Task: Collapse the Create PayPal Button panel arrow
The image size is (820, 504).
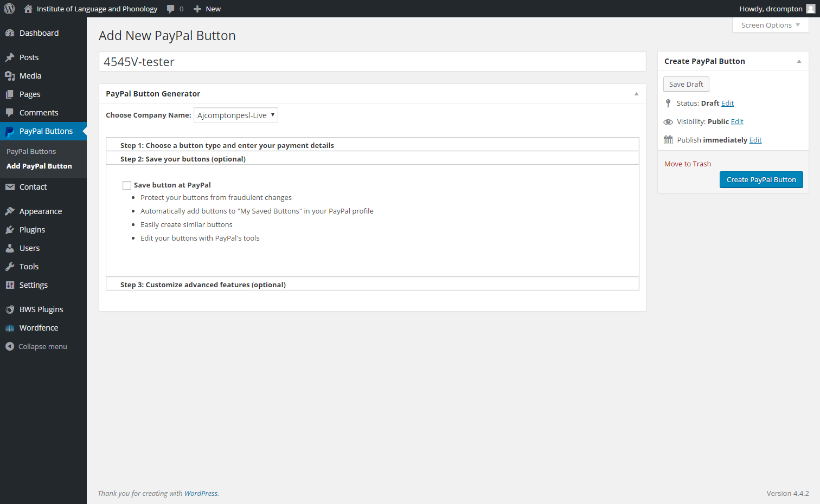Action: point(799,61)
